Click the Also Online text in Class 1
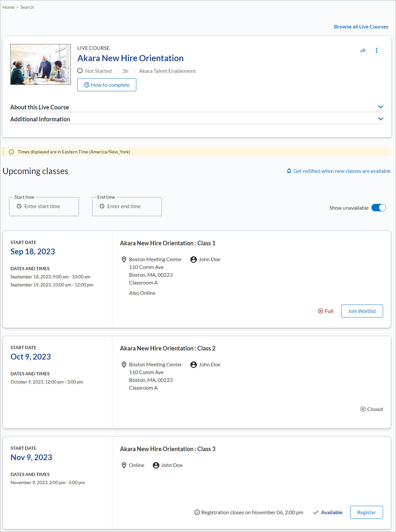 142,293
